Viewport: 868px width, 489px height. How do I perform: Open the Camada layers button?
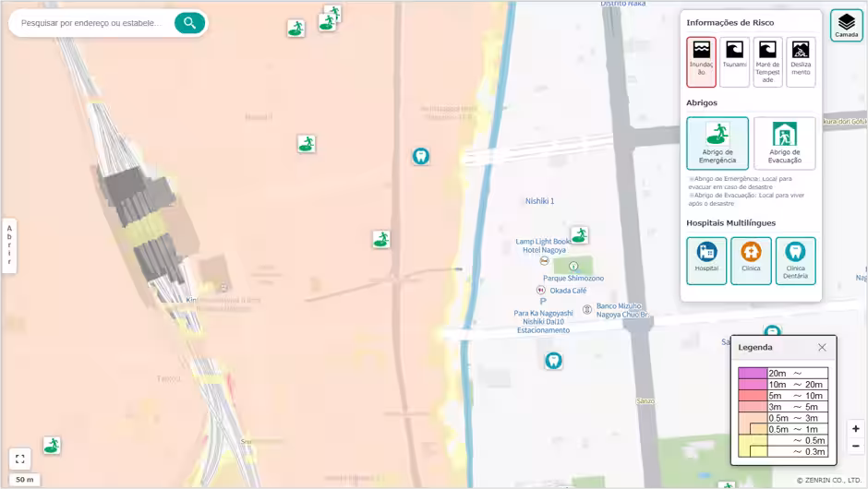click(846, 26)
